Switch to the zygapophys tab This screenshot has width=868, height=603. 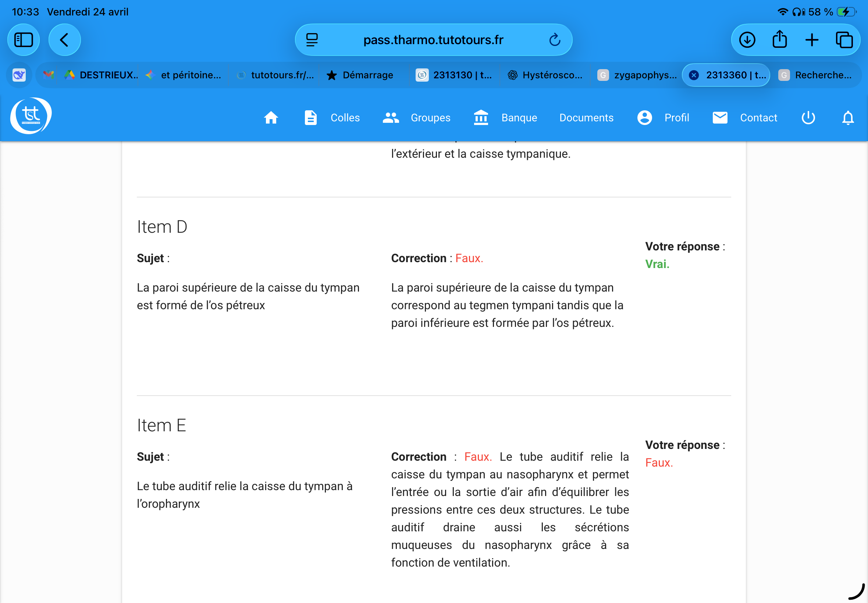(x=637, y=75)
